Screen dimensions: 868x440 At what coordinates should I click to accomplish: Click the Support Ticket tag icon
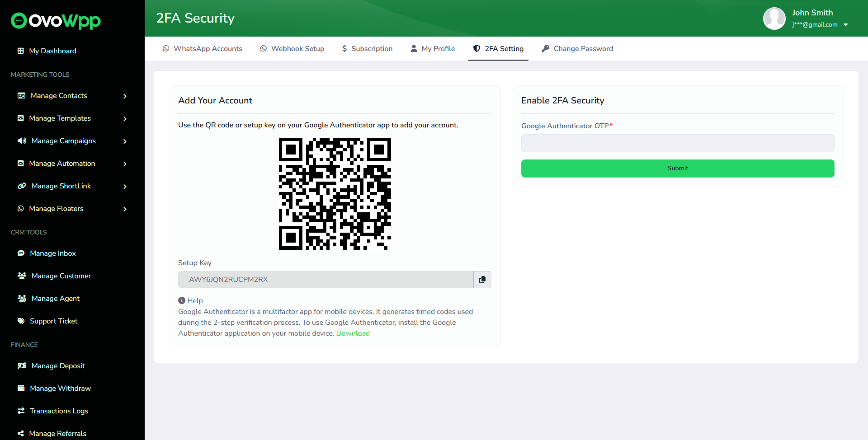click(x=21, y=321)
